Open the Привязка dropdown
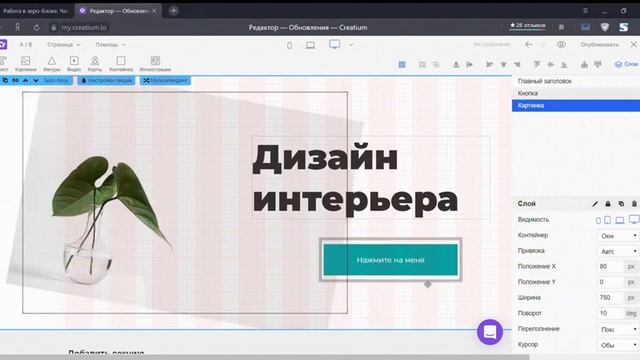 [618, 251]
